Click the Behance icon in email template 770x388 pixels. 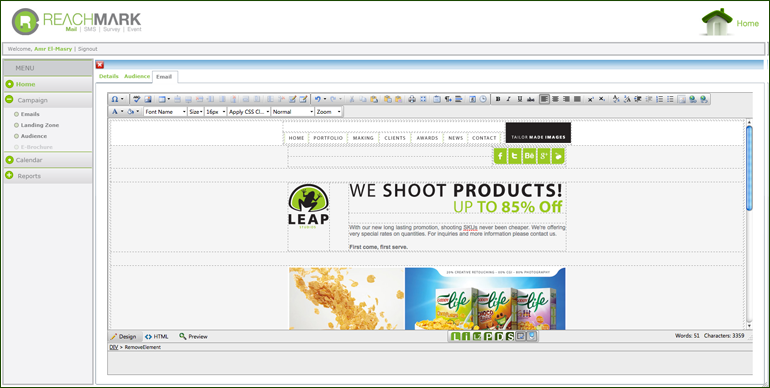529,156
